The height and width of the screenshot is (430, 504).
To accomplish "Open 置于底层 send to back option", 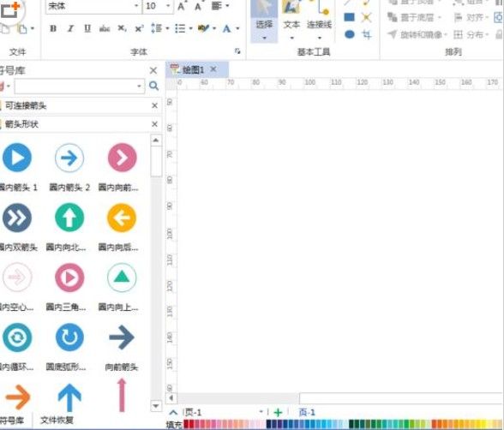I will pos(414,17).
